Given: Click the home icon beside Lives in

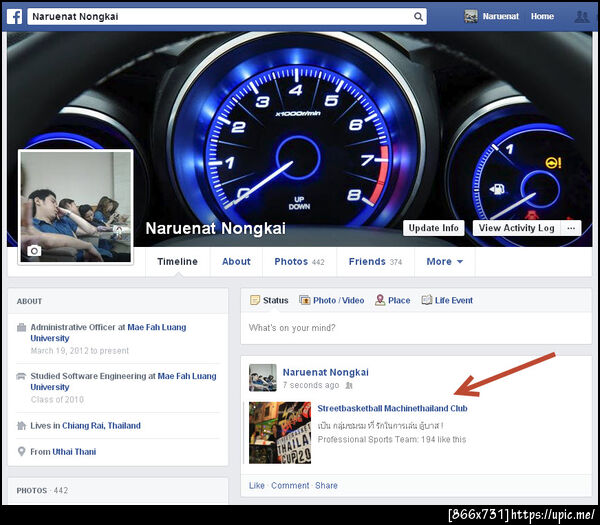Looking at the screenshot, I should 21,426.
